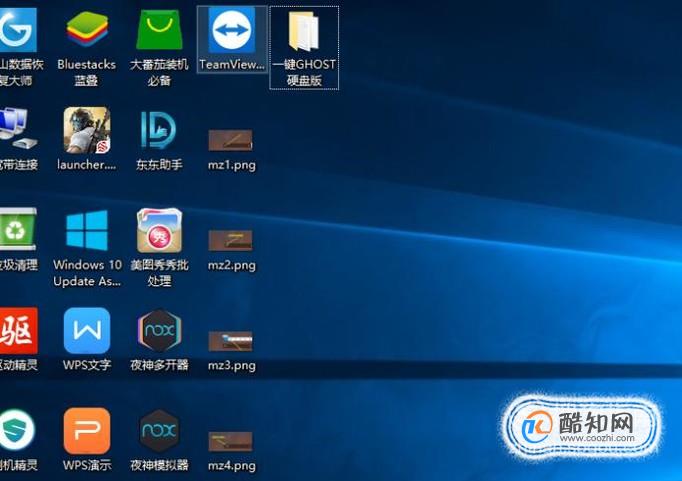The height and width of the screenshot is (481, 682).
Task: Click the 夜神多开器 nox icon
Action: pyautogui.click(x=159, y=331)
